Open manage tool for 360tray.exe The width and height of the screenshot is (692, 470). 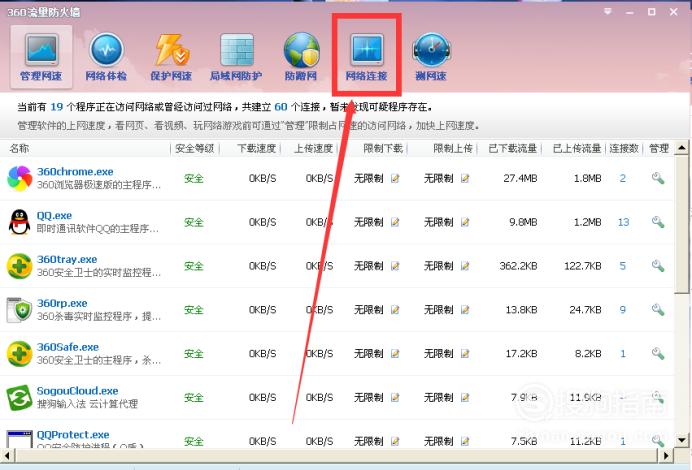(658, 266)
